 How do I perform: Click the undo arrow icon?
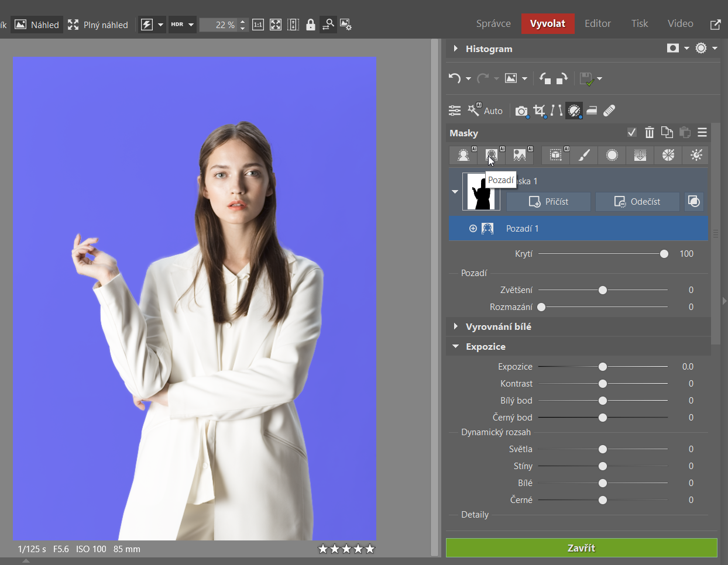pyautogui.click(x=455, y=78)
